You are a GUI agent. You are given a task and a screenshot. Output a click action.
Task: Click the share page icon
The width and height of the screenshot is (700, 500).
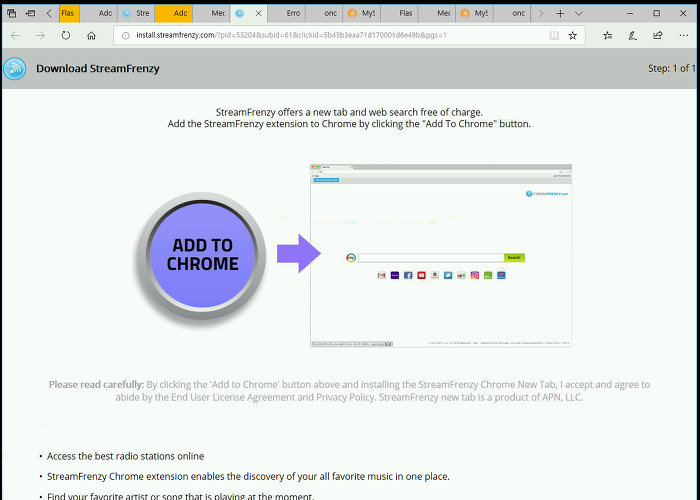[x=658, y=35]
